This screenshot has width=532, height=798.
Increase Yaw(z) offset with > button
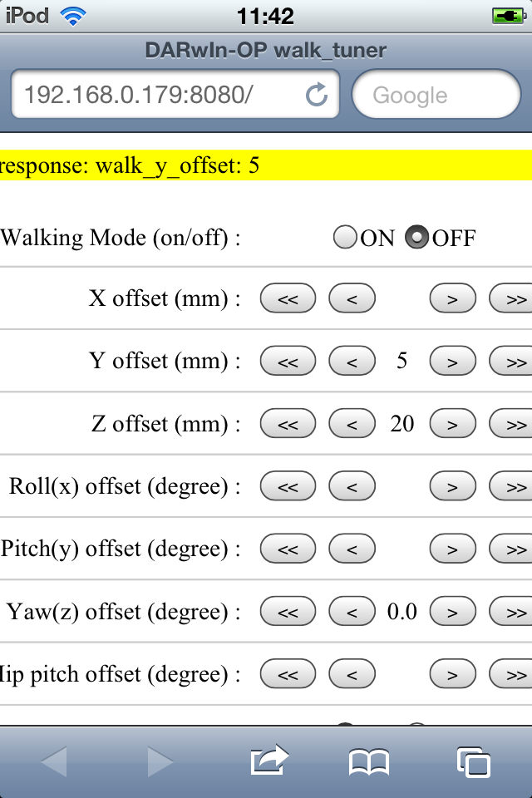point(452,612)
